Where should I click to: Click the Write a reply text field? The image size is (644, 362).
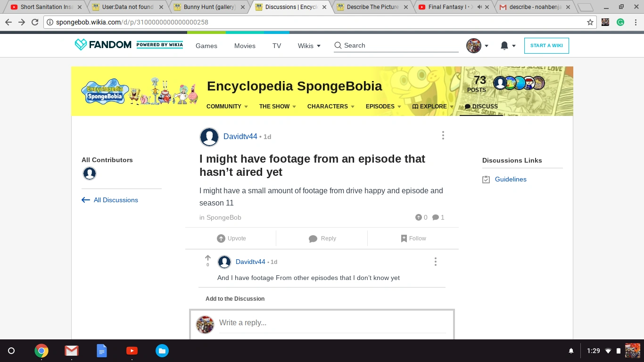coord(330,323)
